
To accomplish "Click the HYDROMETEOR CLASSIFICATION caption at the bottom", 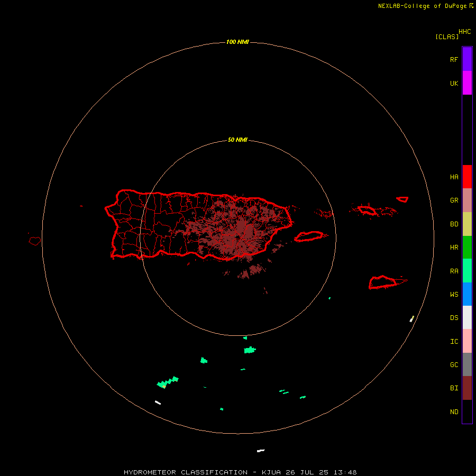I will click(x=240, y=472).
